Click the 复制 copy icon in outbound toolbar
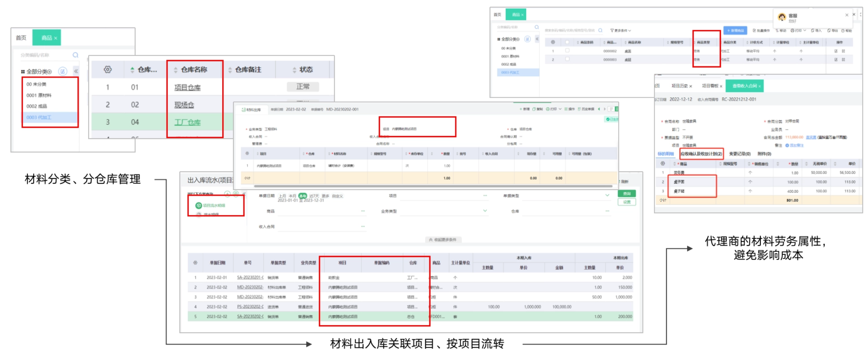The height and width of the screenshot is (351, 868). [534, 109]
